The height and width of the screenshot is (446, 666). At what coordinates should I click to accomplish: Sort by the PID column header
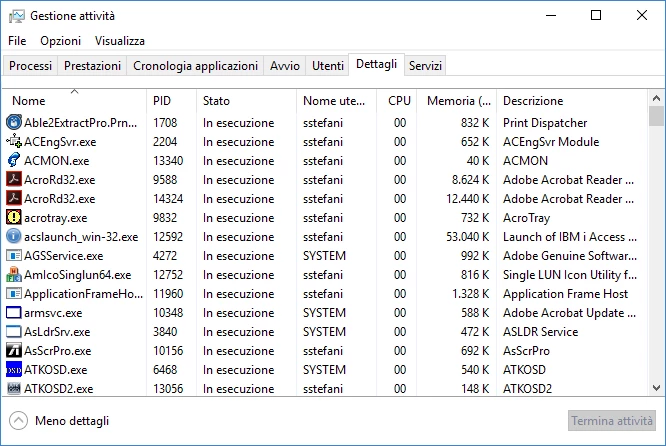(172, 101)
